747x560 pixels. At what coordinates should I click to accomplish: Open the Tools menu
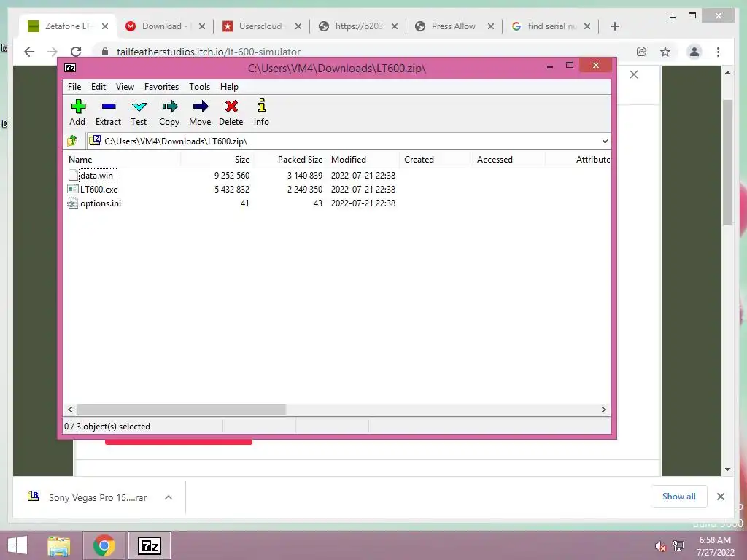[199, 87]
